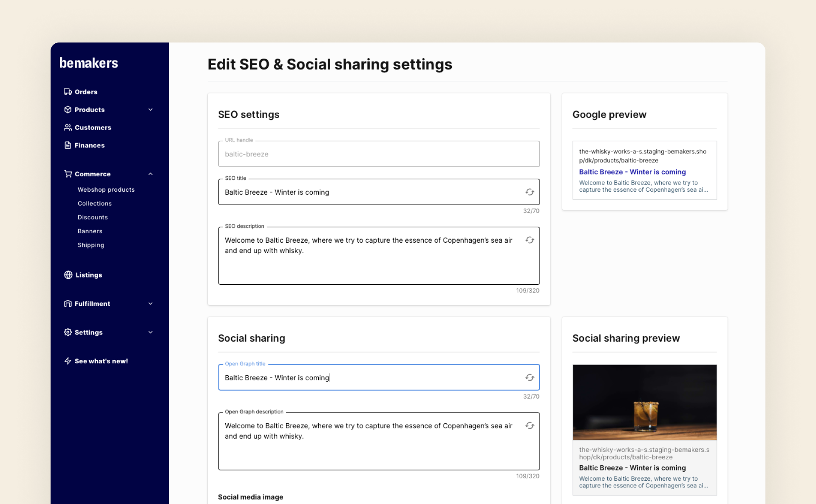Image resolution: width=816 pixels, height=504 pixels.
Task: Reset SEO description with refresh icon
Action: coord(530,240)
